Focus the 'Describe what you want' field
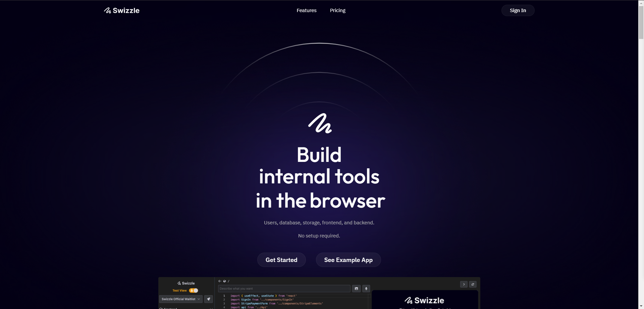The width and height of the screenshot is (644, 309). [x=284, y=289]
